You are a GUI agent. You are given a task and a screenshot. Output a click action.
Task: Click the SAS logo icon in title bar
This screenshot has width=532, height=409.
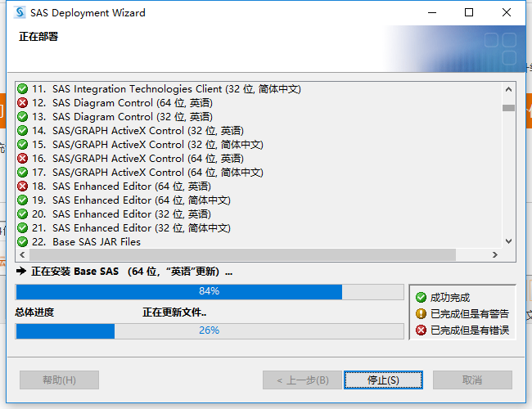coord(20,12)
